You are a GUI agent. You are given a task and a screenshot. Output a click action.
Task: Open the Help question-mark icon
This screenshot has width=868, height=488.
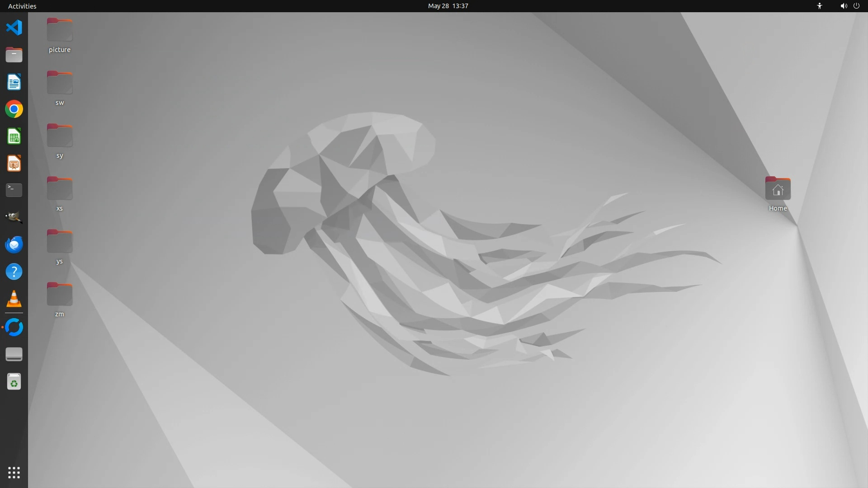[x=14, y=272]
